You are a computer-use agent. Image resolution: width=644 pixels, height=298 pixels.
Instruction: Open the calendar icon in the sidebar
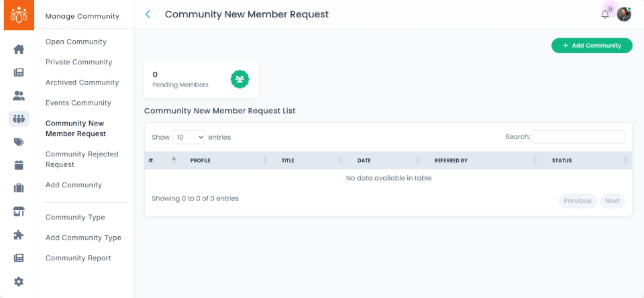coord(19,165)
